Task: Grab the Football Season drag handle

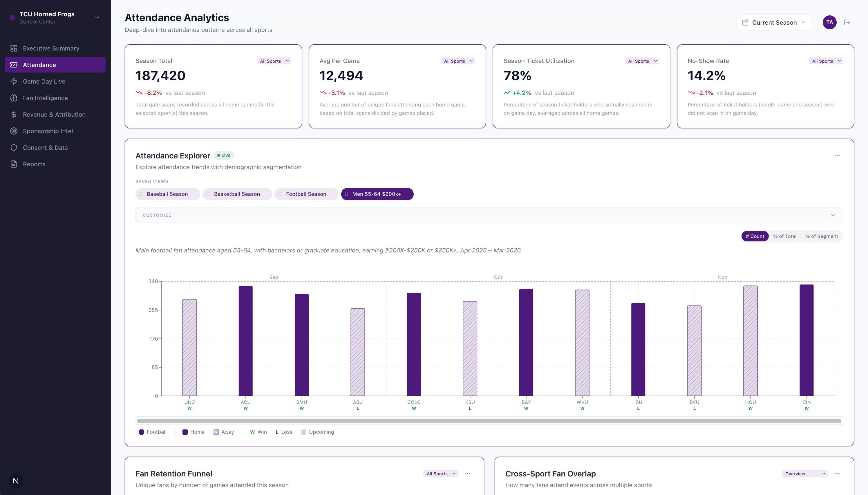Action: (x=280, y=194)
